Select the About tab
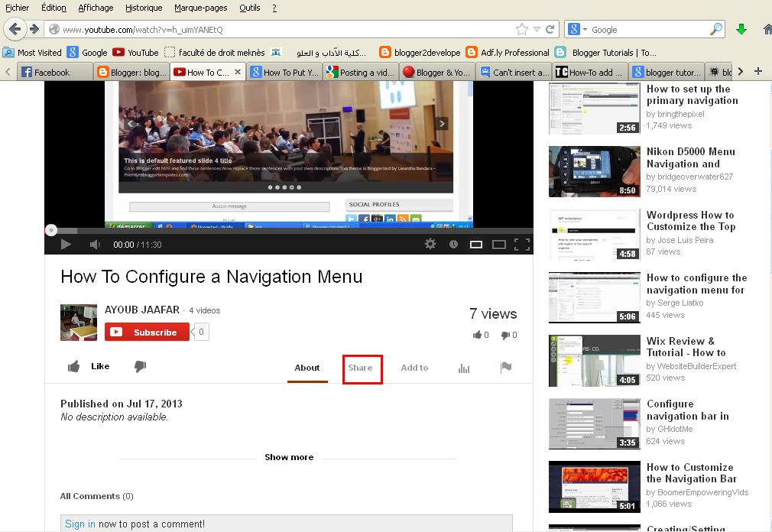This screenshot has height=532, width=772. (307, 368)
